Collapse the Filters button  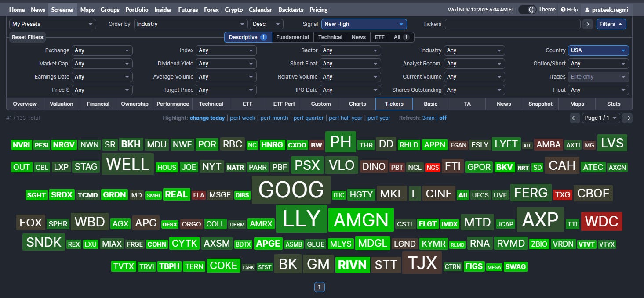(x=611, y=24)
